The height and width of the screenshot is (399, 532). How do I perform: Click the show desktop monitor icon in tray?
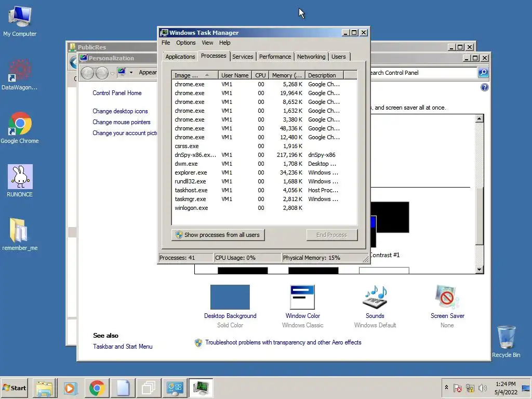526,388
